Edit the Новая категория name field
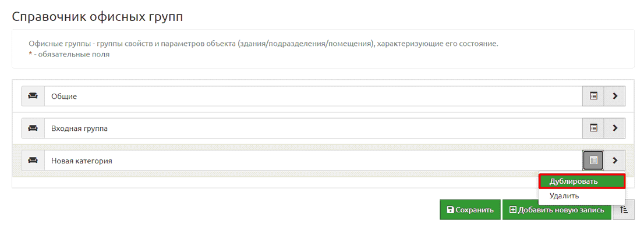Viewport: 644px width, 228px height. (314, 161)
